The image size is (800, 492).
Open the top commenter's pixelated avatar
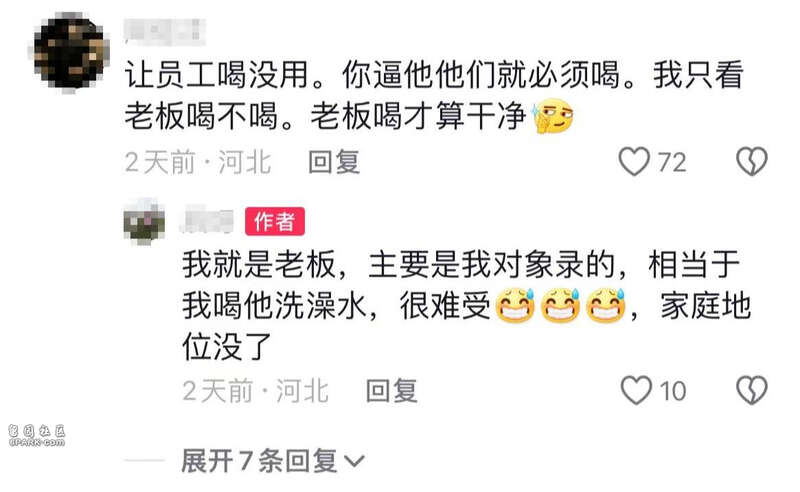click(69, 52)
